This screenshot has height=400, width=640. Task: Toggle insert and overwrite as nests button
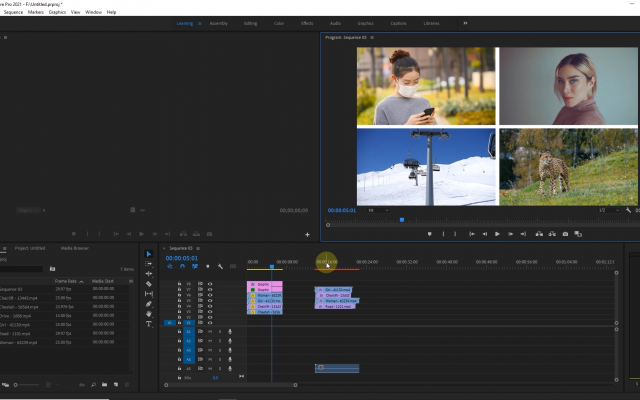[x=170, y=267]
